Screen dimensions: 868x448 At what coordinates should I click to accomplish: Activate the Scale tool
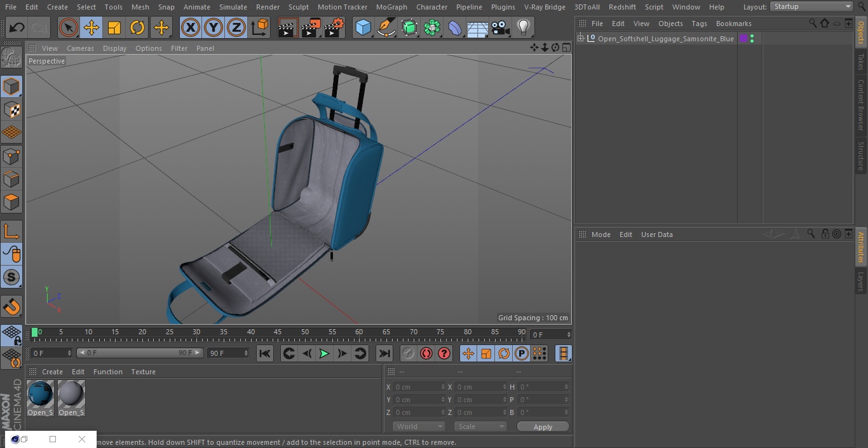pos(114,27)
